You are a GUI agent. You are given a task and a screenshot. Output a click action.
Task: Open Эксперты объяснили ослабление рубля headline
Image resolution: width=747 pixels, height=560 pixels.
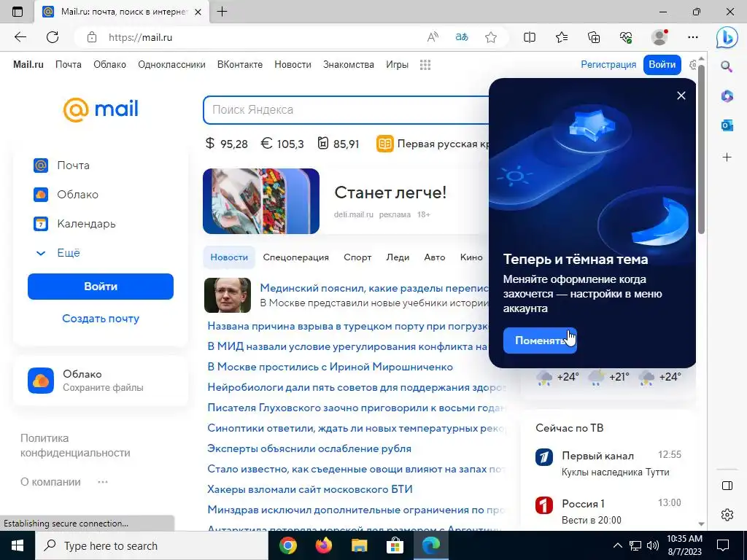[x=309, y=448]
